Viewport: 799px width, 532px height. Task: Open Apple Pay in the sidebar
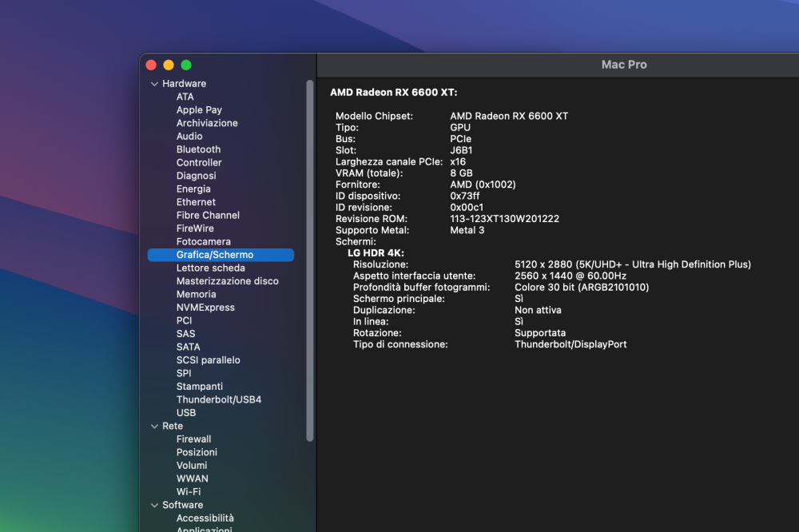coord(199,110)
